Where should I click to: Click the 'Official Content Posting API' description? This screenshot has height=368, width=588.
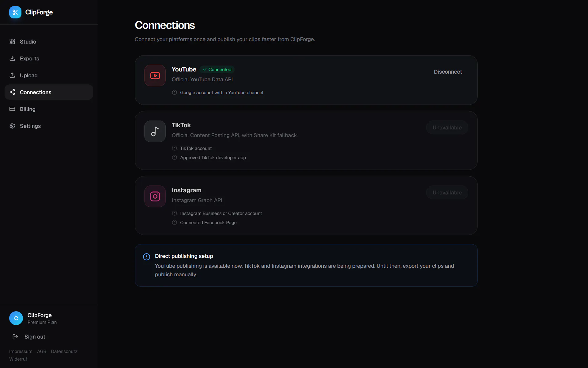click(234, 135)
